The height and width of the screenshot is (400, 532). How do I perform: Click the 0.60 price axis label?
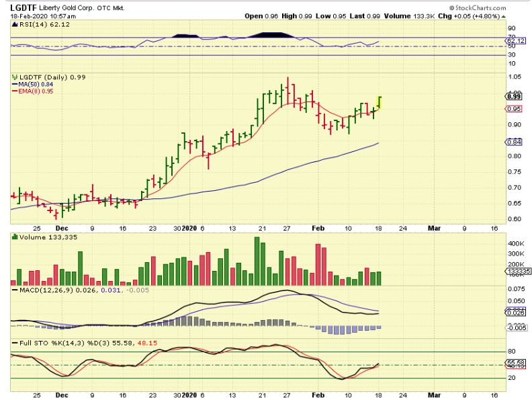515,218
